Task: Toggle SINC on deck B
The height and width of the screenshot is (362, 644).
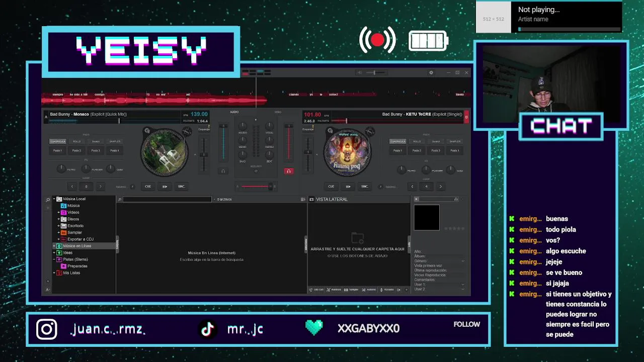Action: [365, 187]
